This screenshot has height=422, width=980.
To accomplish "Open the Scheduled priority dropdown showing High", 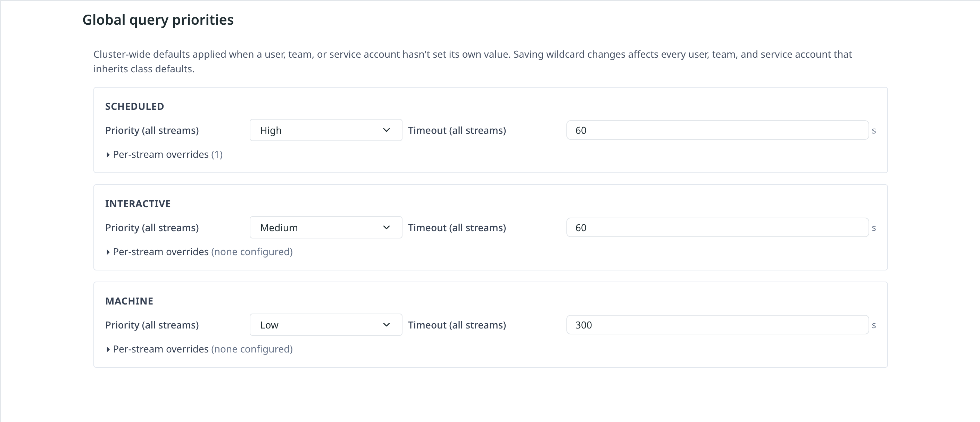I will 326,130.
